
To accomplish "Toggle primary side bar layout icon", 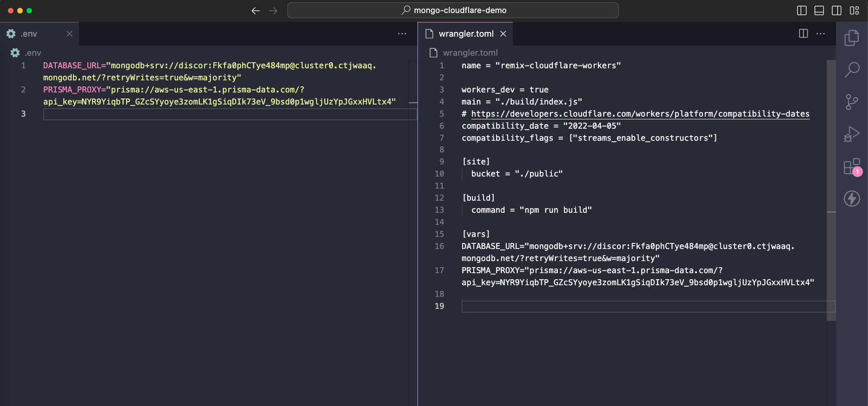I will tap(802, 10).
